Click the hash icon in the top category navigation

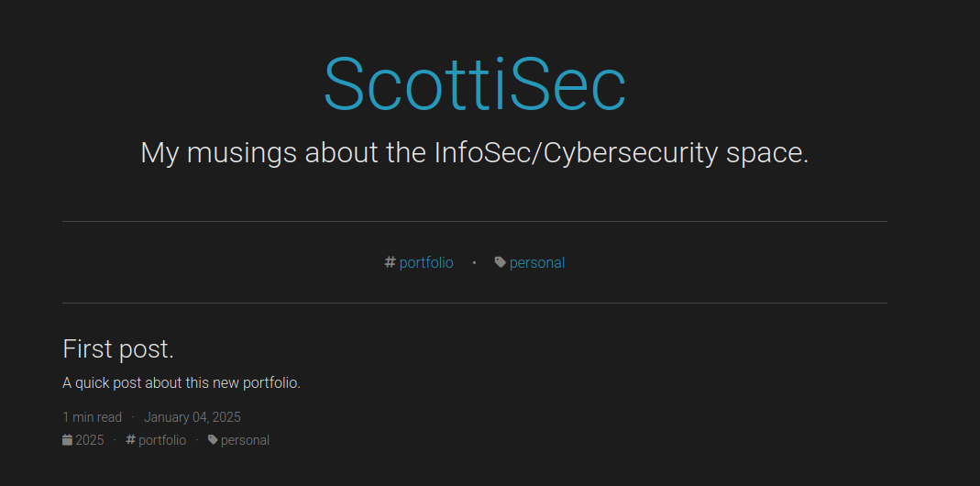390,262
